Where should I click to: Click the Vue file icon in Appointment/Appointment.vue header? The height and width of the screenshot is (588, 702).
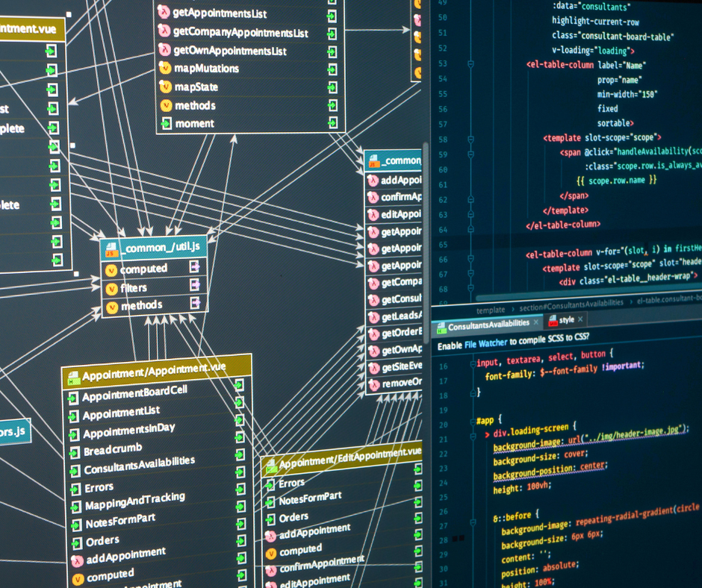pos(73,377)
